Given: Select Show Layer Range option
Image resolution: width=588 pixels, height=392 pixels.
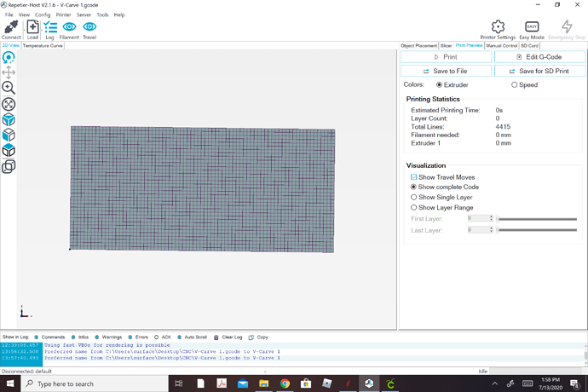Looking at the screenshot, I should (x=413, y=207).
